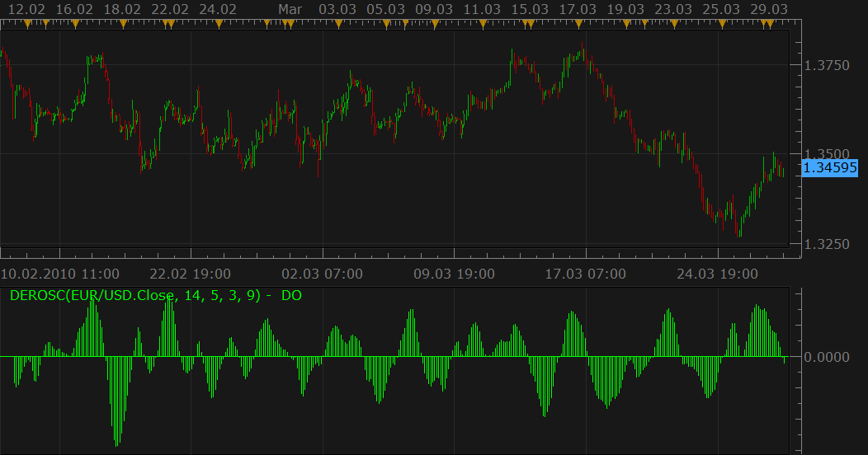Click the 0.0000 oscillator zero level label
This screenshot has width=868, height=455.
point(827,357)
